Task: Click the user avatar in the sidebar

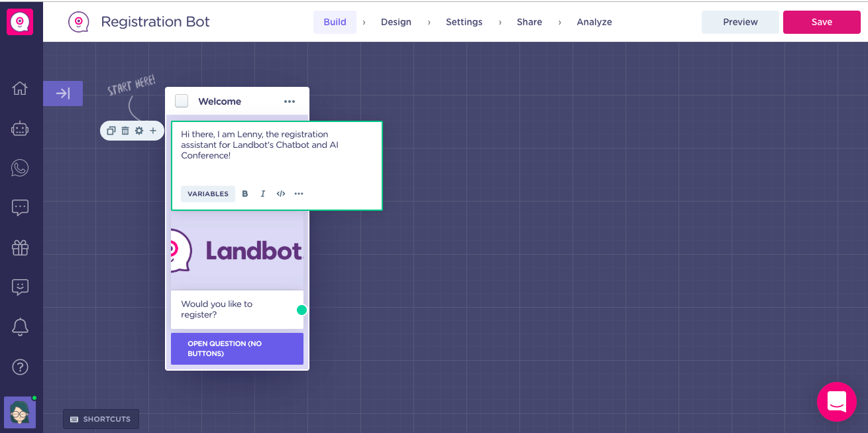Action: [20, 412]
